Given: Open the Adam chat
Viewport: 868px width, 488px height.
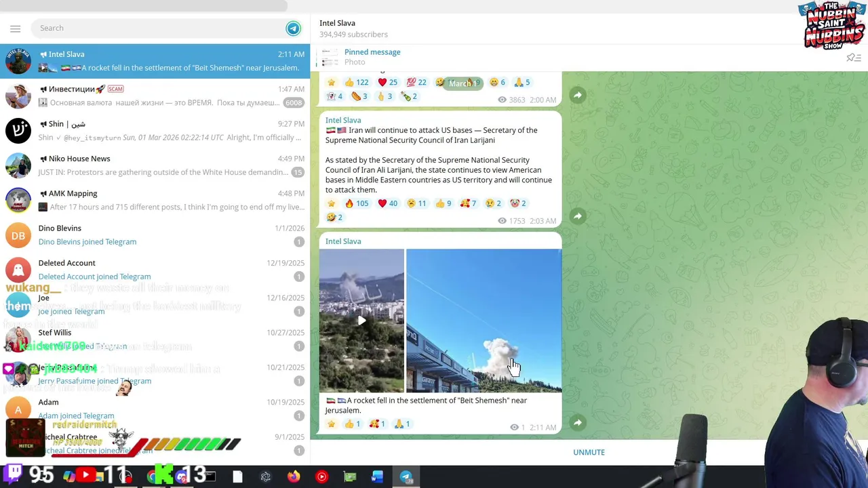Looking at the screenshot, I should 155,409.
